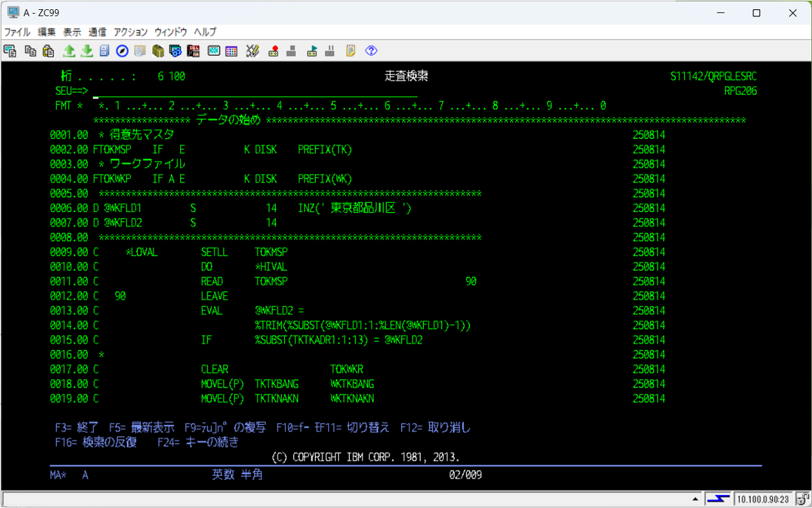Click the olive package toolbar icon
This screenshot has width=812, height=508.
(157, 50)
